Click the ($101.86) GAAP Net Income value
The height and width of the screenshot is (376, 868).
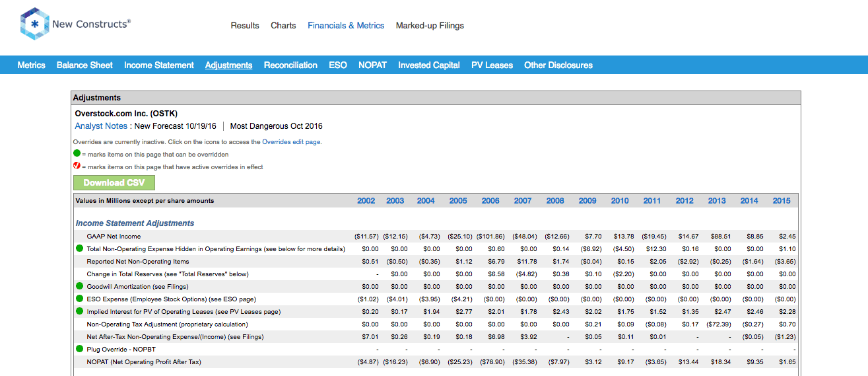click(x=490, y=237)
